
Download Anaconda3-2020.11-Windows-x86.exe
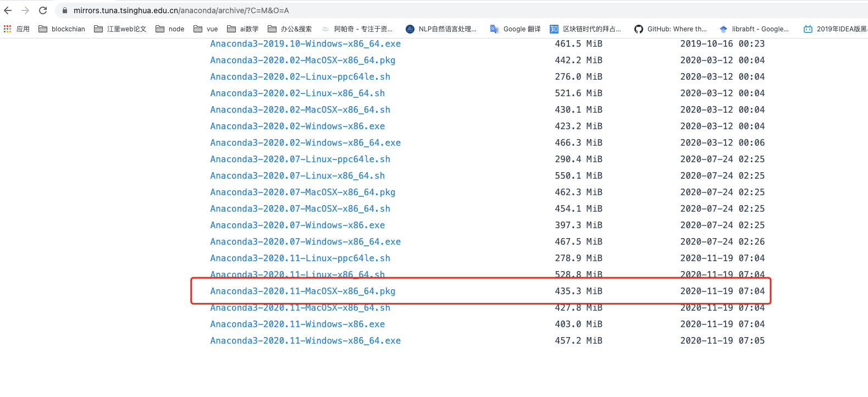297,324
